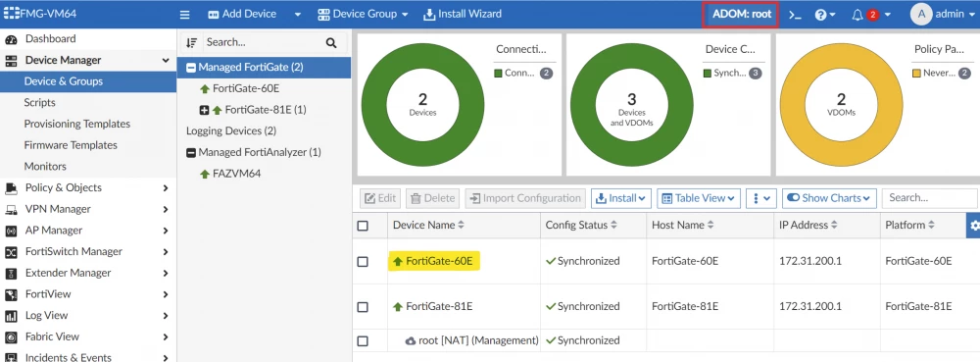Open the Install dropdown in table toolbar
Viewport: 980px width, 362px height.
click(621, 198)
